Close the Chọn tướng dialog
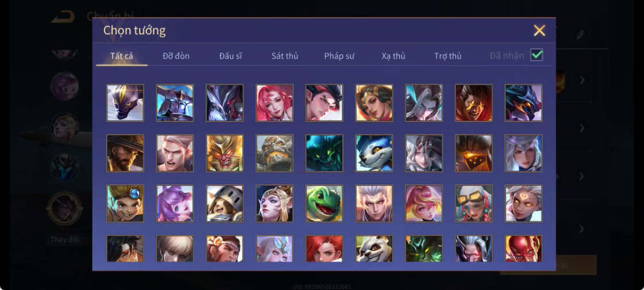This screenshot has height=290, width=644. 539,30
